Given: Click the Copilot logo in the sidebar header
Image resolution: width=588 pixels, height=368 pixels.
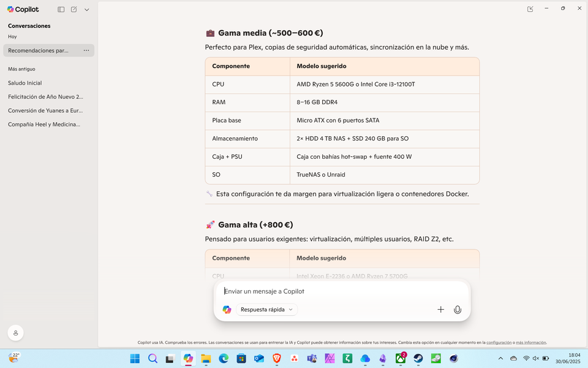Looking at the screenshot, I should (23, 9).
